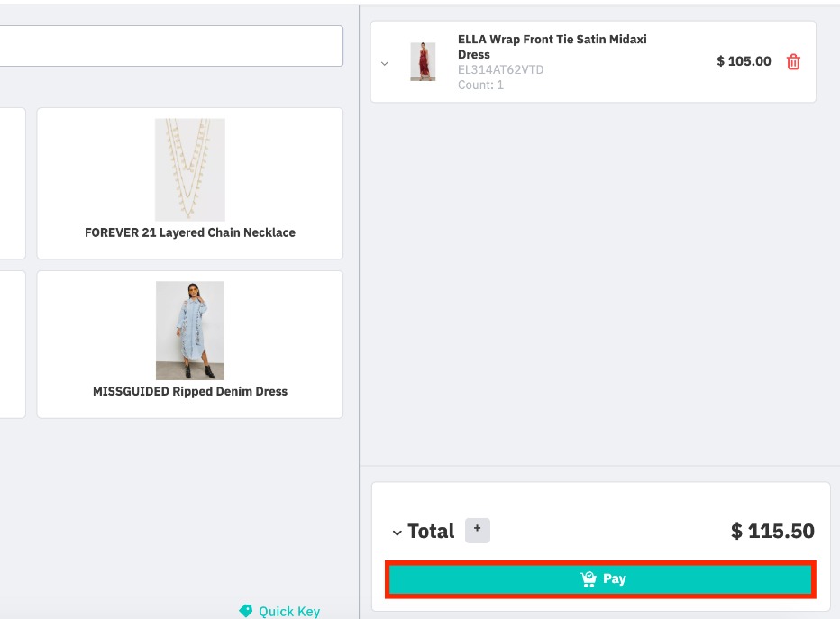This screenshot has width=840, height=619.
Task: Click the Quick Key tag icon
Action: coord(246,611)
